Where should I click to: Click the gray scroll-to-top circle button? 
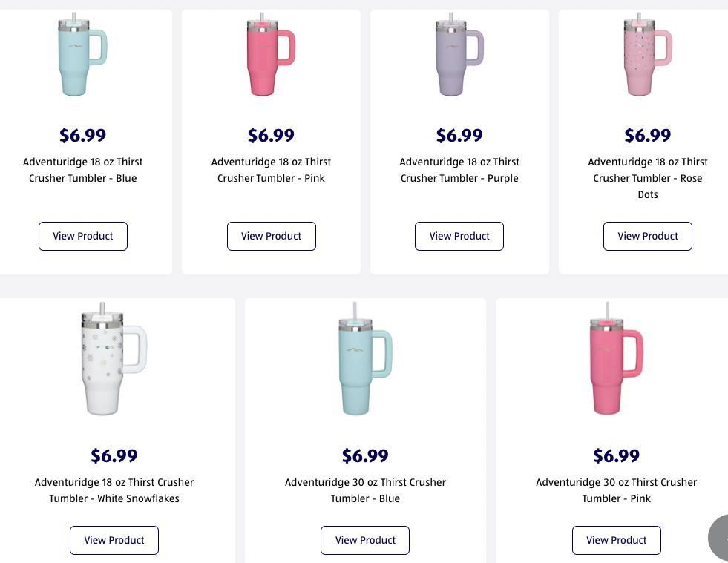(x=720, y=537)
